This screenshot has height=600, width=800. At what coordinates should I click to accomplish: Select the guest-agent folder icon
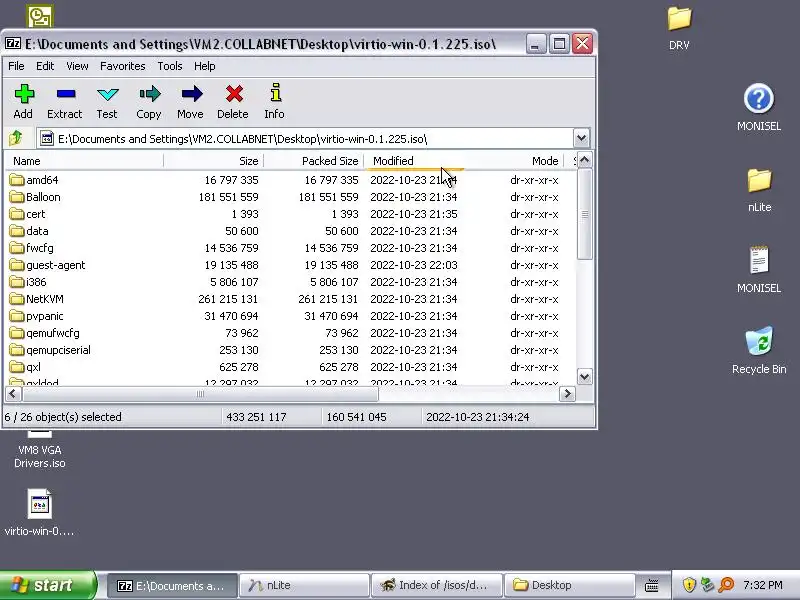pos(17,265)
